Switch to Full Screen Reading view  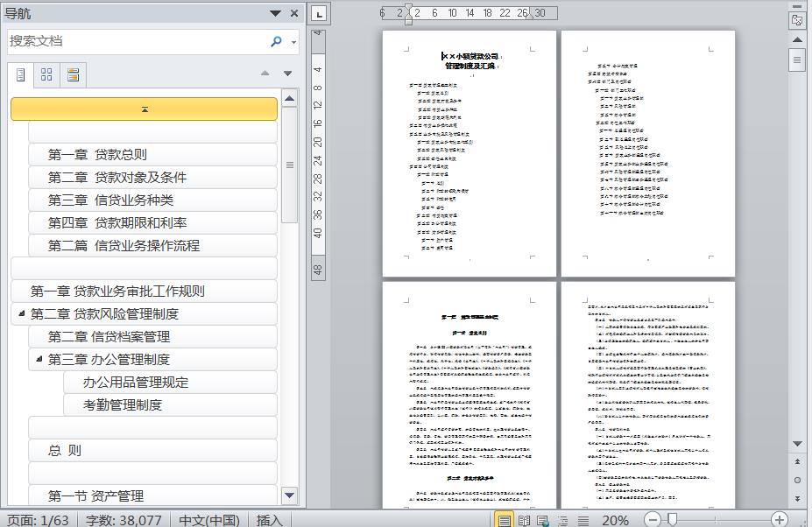(524, 520)
